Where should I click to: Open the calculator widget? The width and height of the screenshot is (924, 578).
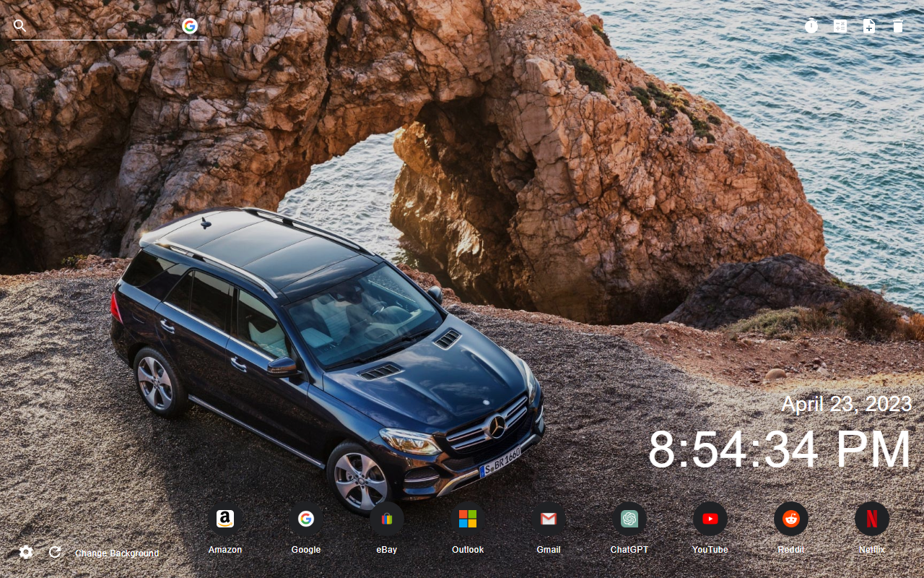[x=840, y=25]
